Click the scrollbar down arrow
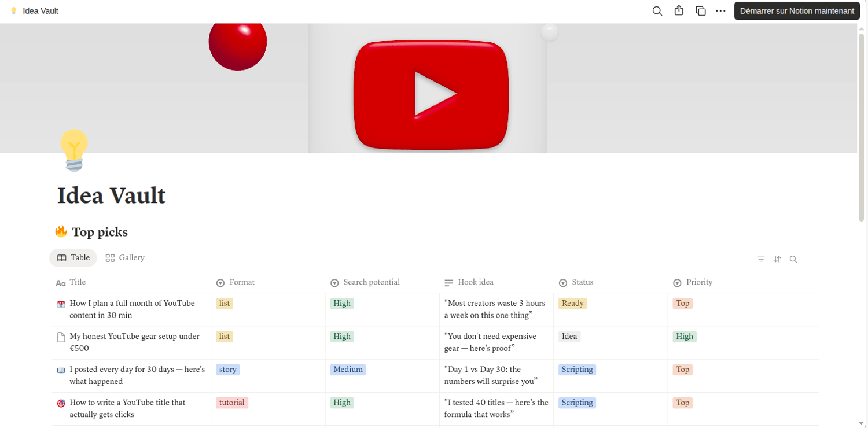 [x=862, y=423]
